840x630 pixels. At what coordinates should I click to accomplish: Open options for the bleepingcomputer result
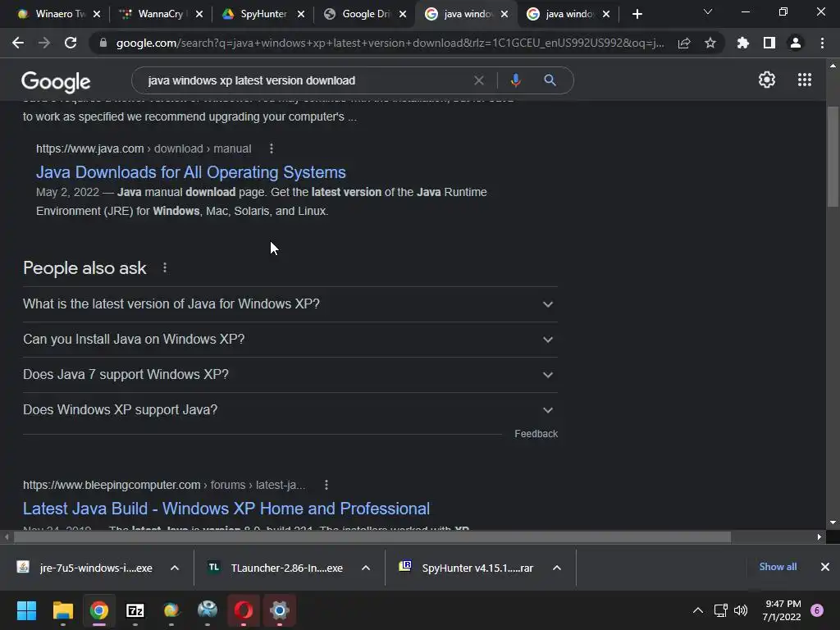pos(326,485)
